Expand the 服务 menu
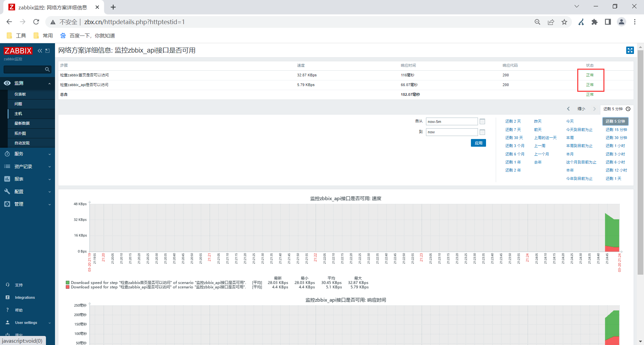Viewport: 644px width, 345px height. pos(49,154)
